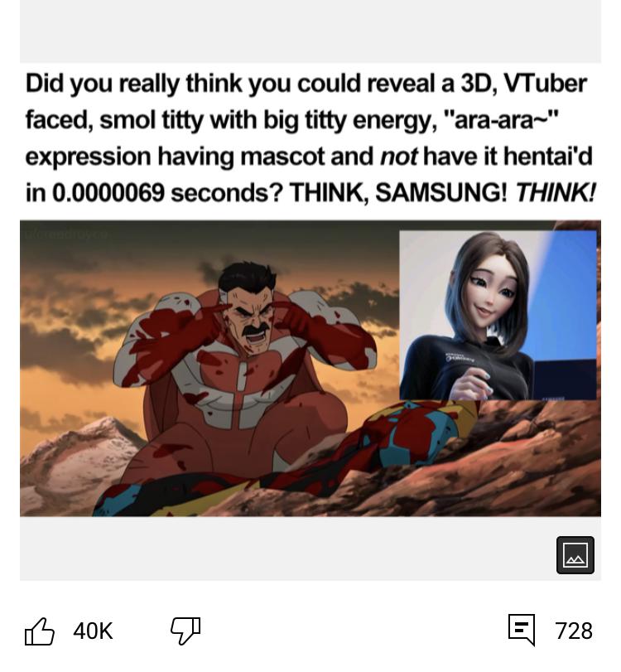
Task: Click the italic word 'not' in post
Action: pyautogui.click(x=399, y=156)
